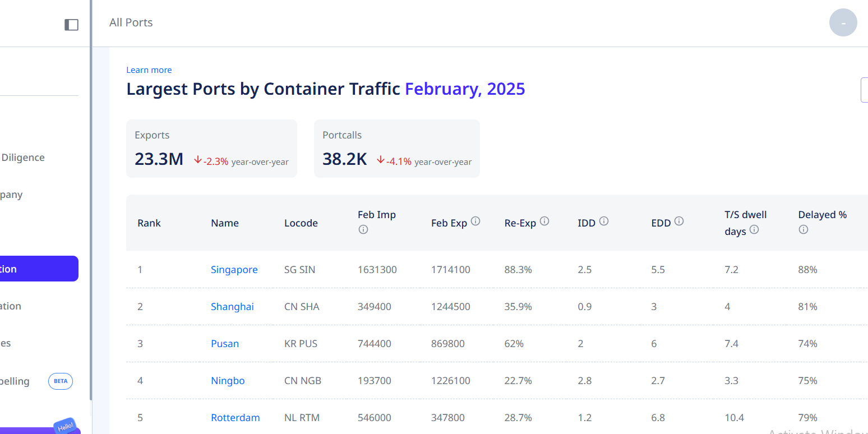This screenshot has height=434, width=868.
Task: Open the sidebar item with BETA badge
Action: tap(22, 381)
